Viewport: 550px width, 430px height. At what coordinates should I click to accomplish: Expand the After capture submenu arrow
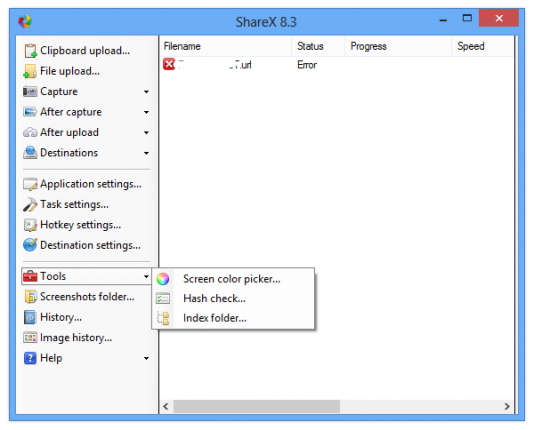[146, 112]
